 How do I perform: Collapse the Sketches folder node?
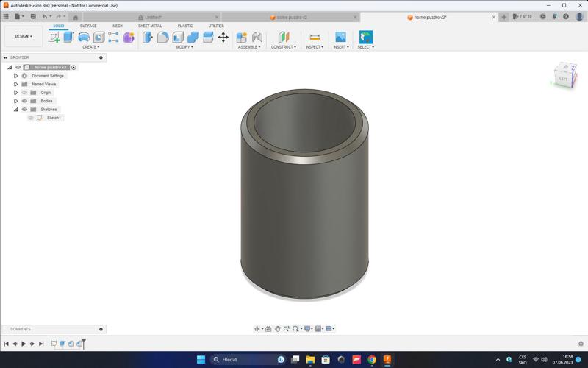click(15, 110)
